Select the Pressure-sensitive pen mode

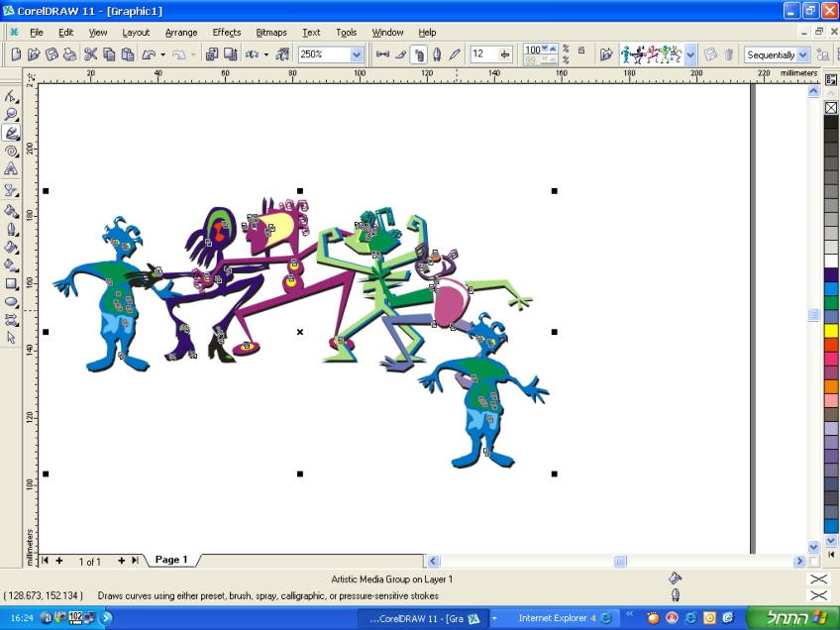[x=455, y=54]
